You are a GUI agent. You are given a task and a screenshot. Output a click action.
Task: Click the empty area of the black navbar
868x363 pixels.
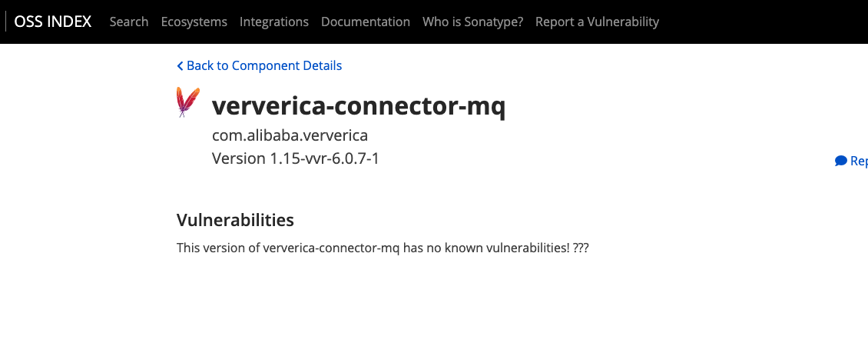pos(760,22)
